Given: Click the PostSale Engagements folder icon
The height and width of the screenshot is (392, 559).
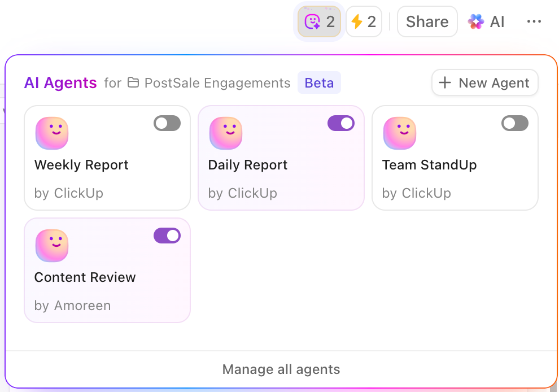Looking at the screenshot, I should click(133, 83).
